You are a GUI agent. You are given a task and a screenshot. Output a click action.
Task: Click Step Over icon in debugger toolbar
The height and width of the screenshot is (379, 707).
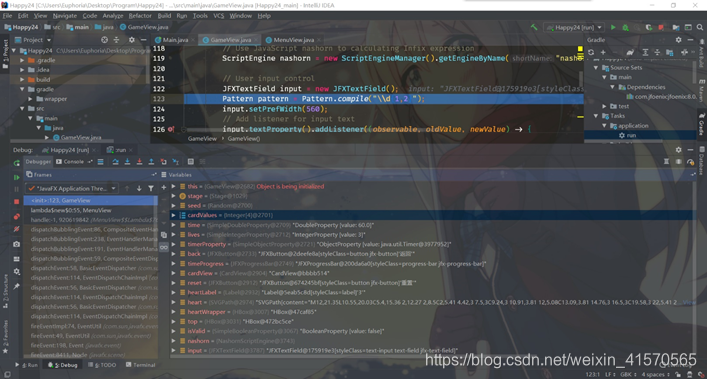click(x=115, y=161)
